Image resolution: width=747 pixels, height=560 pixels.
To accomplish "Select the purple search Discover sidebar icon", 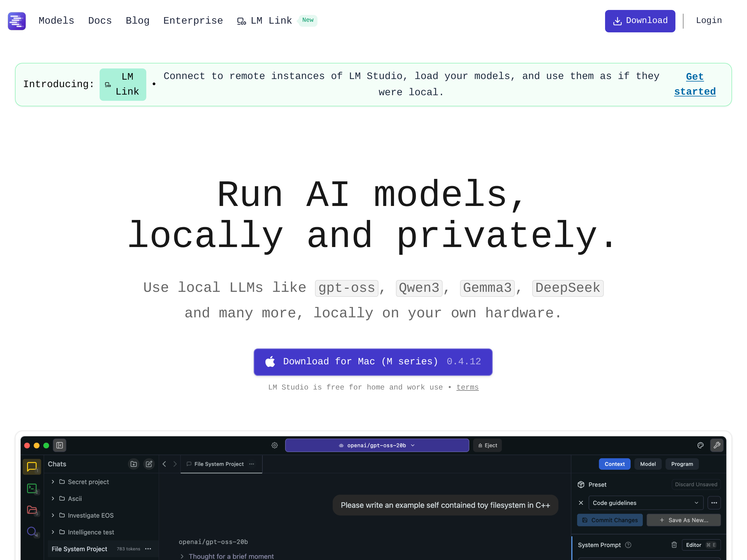I will point(32,532).
